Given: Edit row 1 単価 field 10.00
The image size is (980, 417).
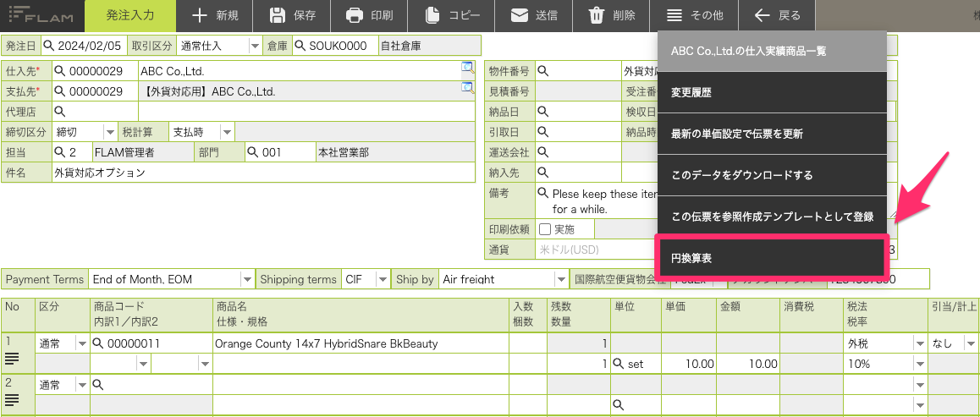Looking at the screenshot, I should click(689, 364).
